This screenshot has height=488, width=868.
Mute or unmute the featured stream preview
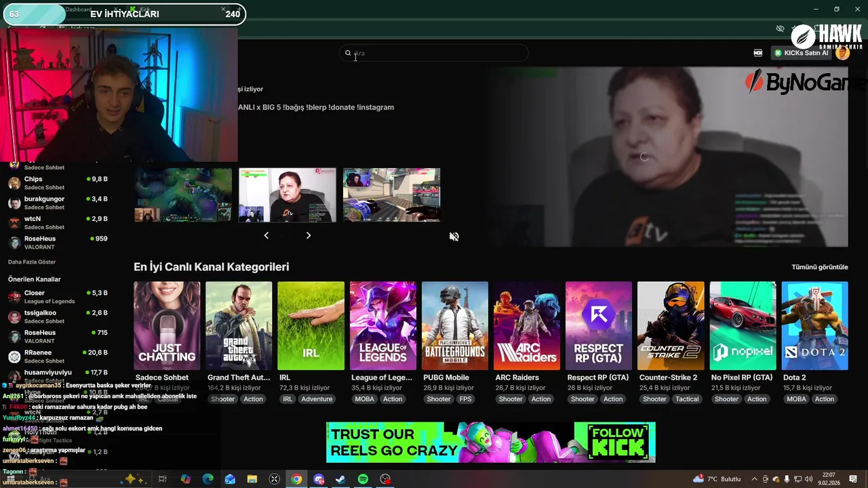pos(454,237)
